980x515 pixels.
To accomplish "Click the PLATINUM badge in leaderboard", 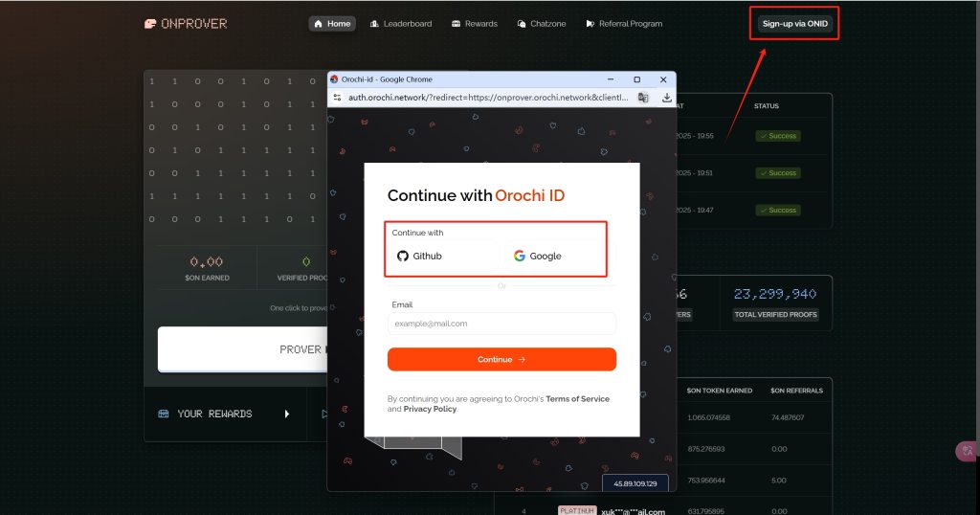I will pyautogui.click(x=577, y=510).
